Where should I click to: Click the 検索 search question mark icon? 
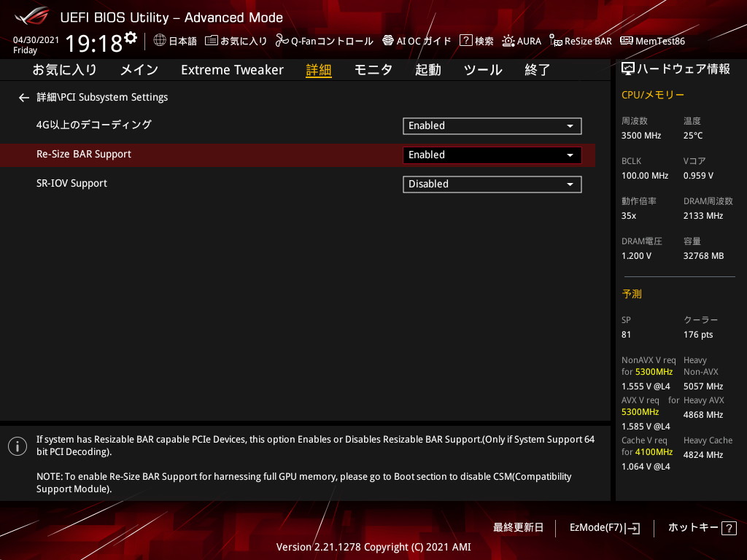465,41
